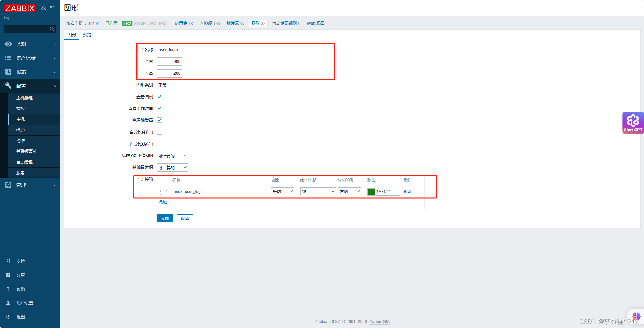This screenshot has height=328, width=644.
Task: Click the chart icon for 报表
Action: tap(8, 72)
